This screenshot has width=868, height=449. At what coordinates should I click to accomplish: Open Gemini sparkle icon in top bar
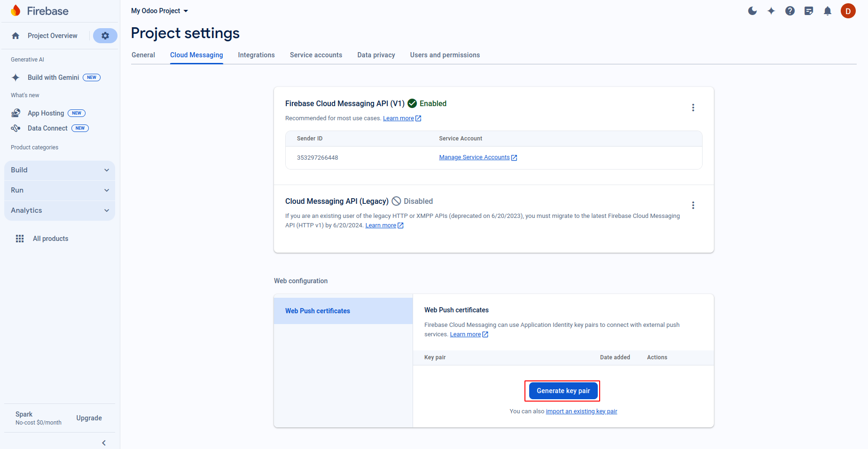point(771,11)
